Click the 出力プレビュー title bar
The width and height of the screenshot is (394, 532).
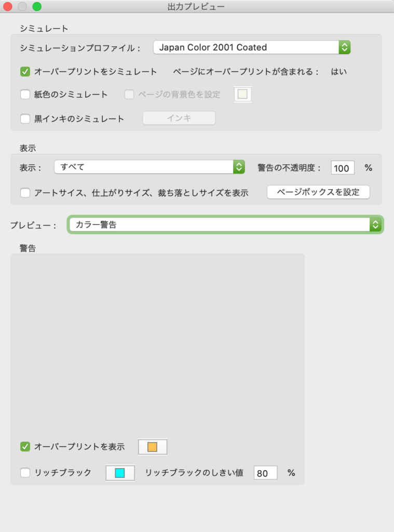(197, 7)
